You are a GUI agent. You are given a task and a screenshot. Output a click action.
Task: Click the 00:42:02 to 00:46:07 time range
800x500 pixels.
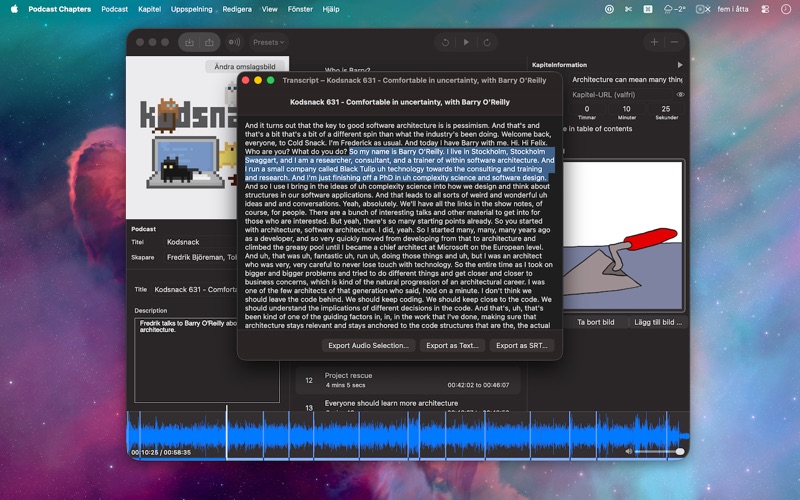(x=478, y=385)
